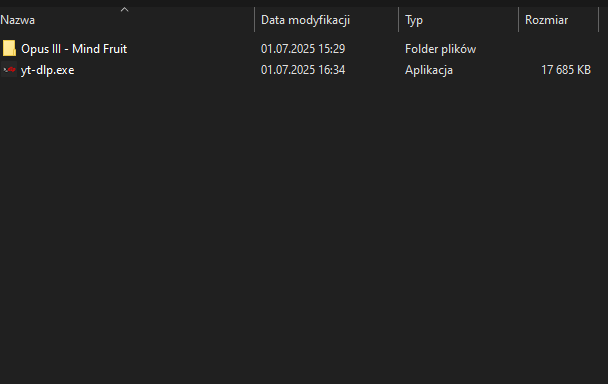Select the Opus III - Mind Fruit folder icon

[x=9, y=48]
